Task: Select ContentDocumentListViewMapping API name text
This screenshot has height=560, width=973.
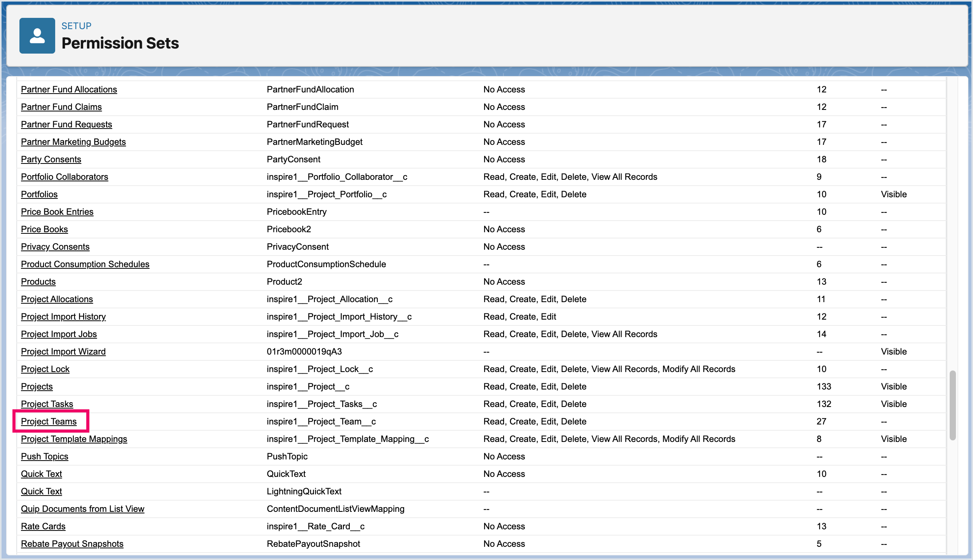Action: 335,509
